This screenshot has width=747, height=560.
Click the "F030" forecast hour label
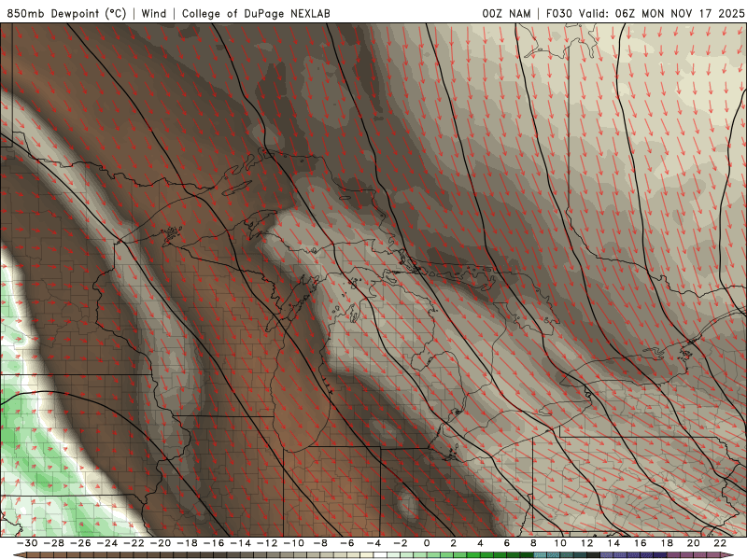click(x=558, y=13)
